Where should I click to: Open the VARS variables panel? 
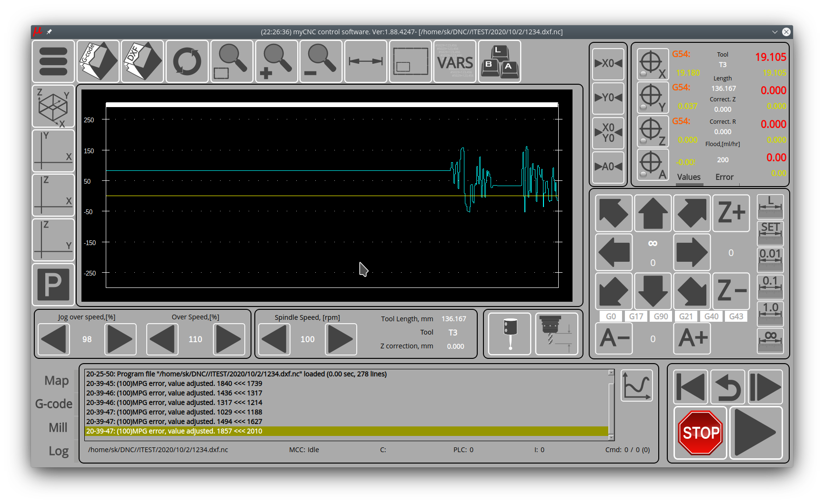455,61
